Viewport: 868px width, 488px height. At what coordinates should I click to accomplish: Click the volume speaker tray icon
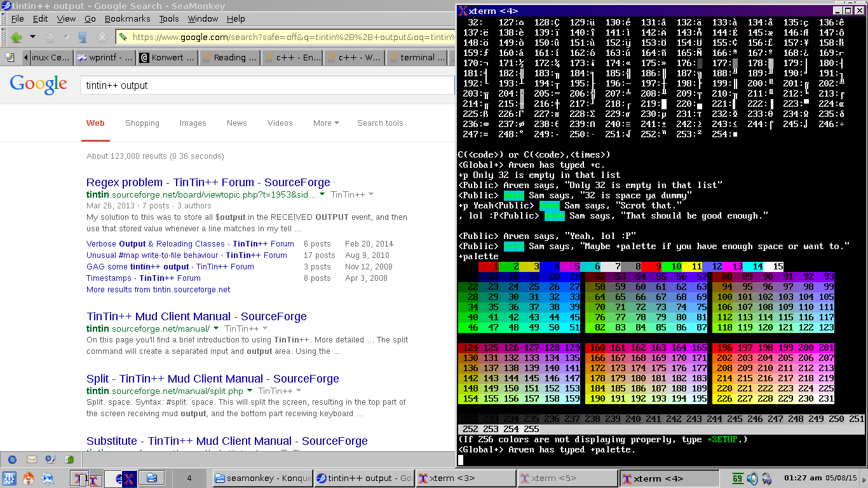(x=752, y=478)
